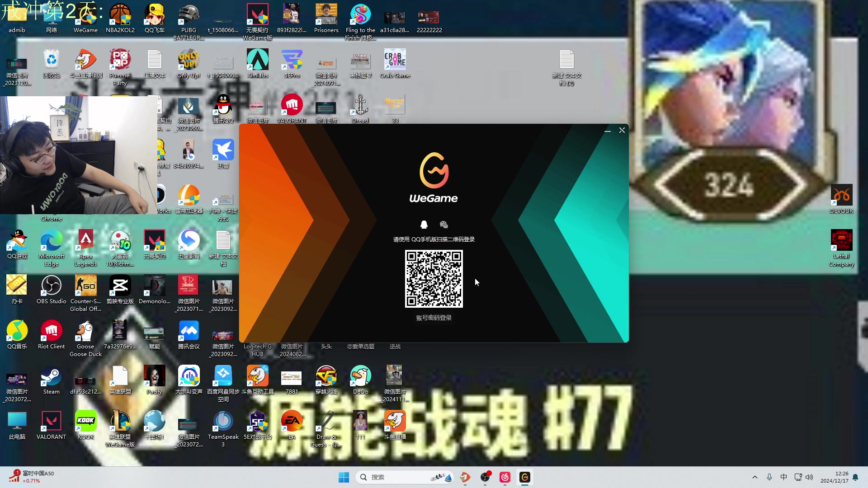Open Riot Client desktop icon
Screen dimensions: 868x488
point(52,335)
